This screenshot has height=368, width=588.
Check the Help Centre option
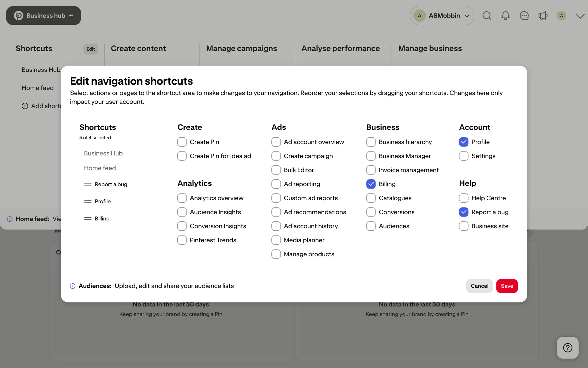point(464,198)
